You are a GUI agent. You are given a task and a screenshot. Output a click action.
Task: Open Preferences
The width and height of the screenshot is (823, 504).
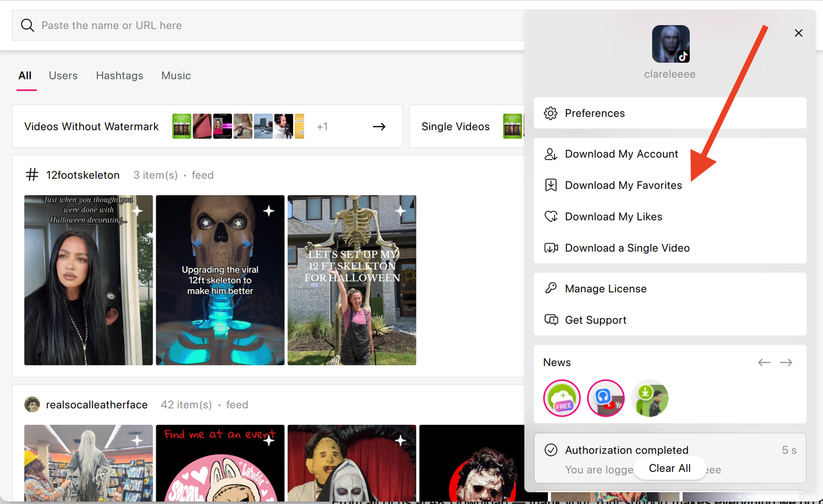coord(670,113)
